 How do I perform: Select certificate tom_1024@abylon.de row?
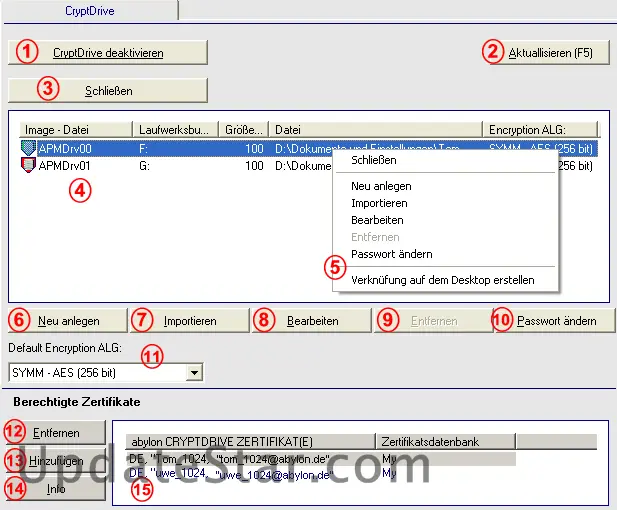[320, 459]
